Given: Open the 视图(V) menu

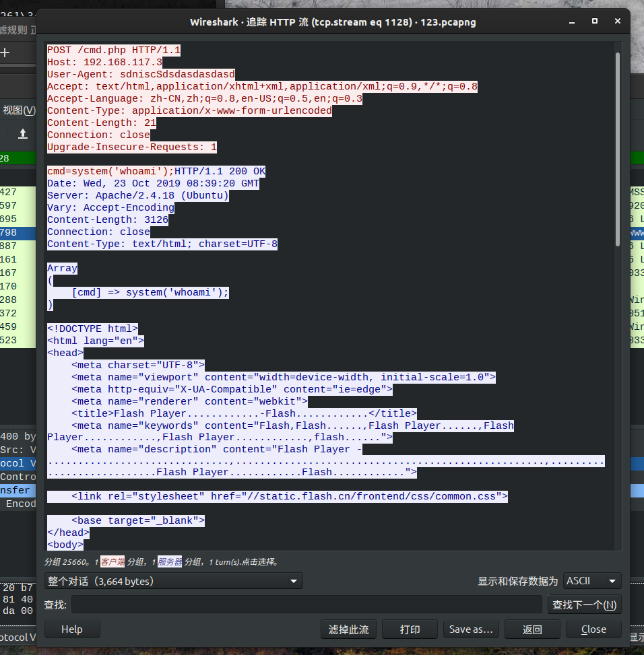Looking at the screenshot, I should tap(19, 110).
